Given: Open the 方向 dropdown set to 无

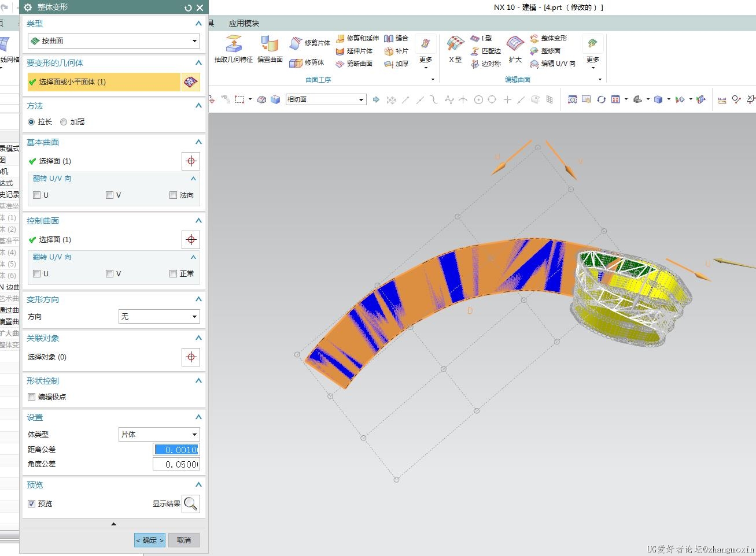Looking at the screenshot, I should click(159, 317).
